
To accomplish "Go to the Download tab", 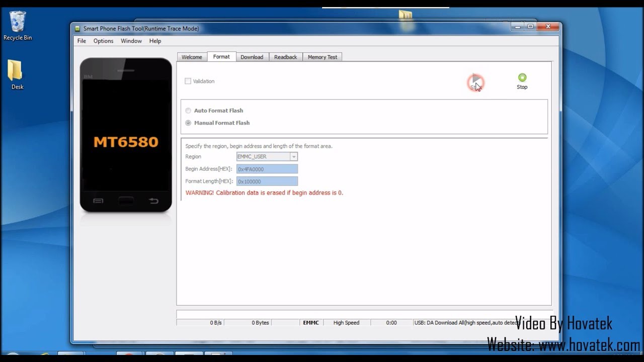I will coord(252,57).
